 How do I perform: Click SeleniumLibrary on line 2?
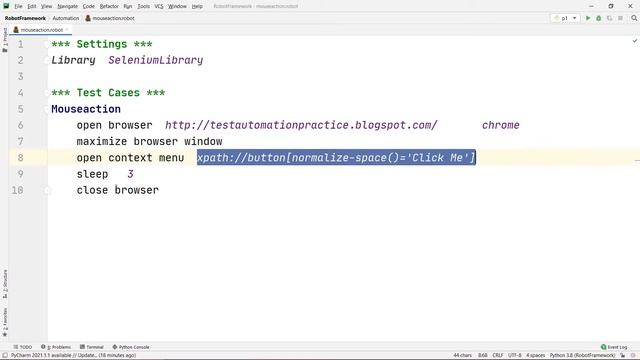[x=156, y=60]
